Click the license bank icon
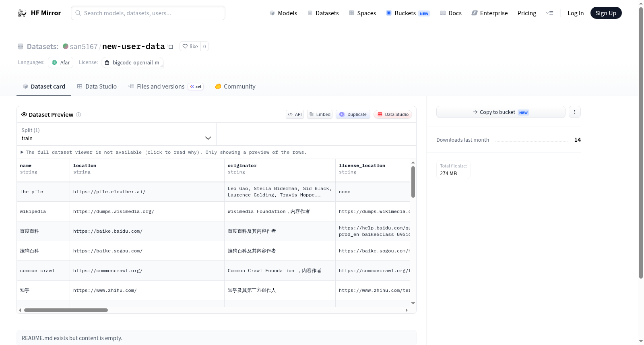 (x=107, y=62)
